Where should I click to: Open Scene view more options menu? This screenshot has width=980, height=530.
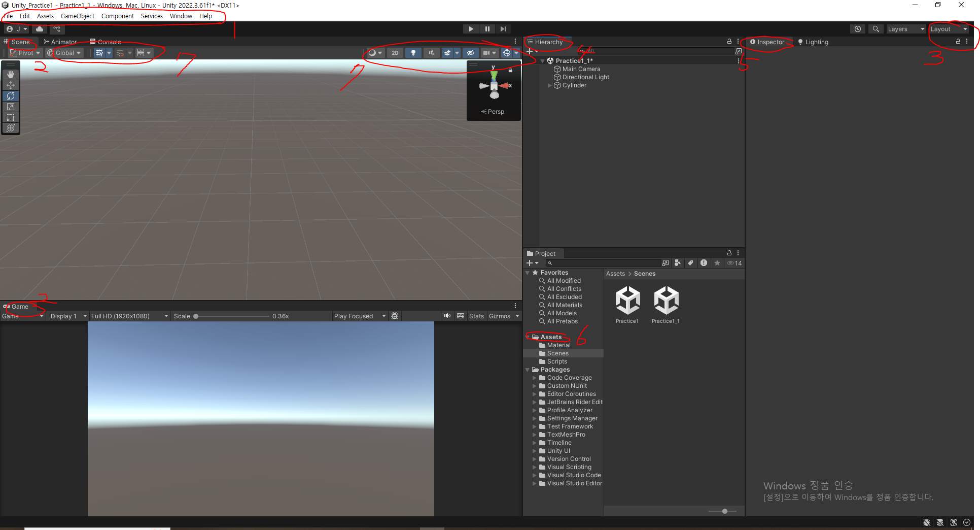[515, 42]
